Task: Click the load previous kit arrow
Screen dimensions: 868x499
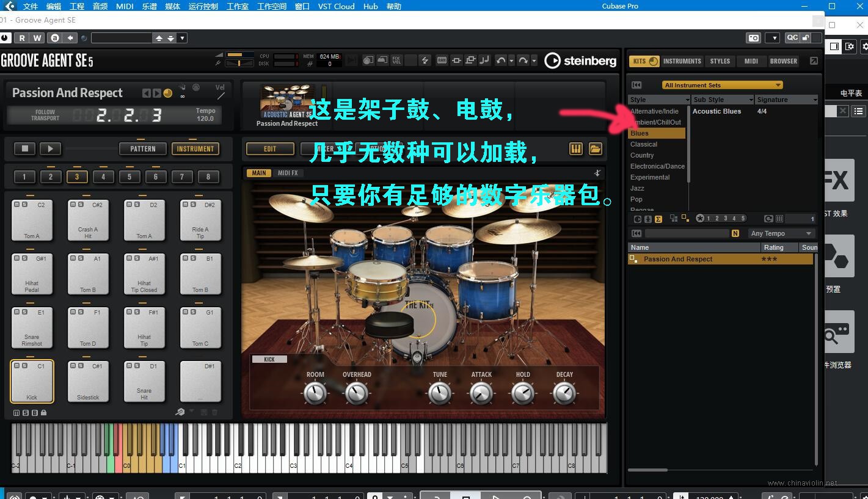Action: click(146, 93)
